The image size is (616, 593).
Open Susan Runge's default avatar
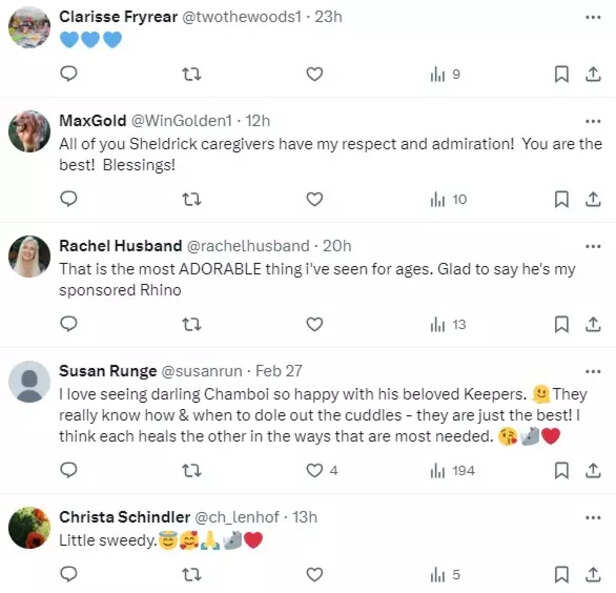(x=29, y=381)
